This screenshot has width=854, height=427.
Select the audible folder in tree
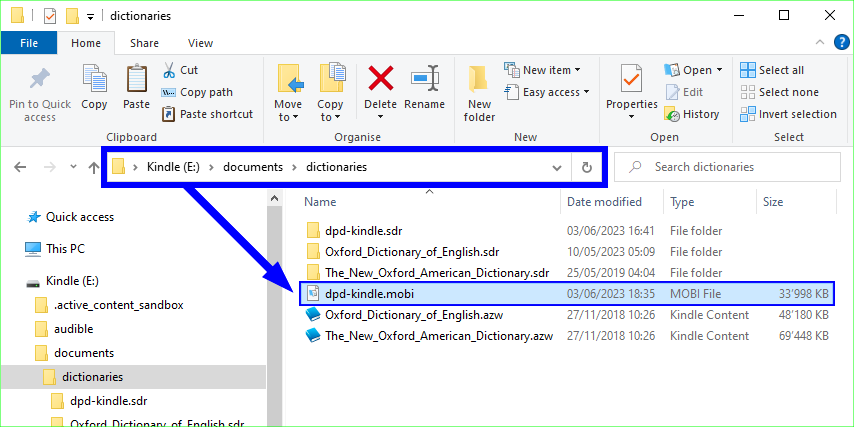(76, 329)
